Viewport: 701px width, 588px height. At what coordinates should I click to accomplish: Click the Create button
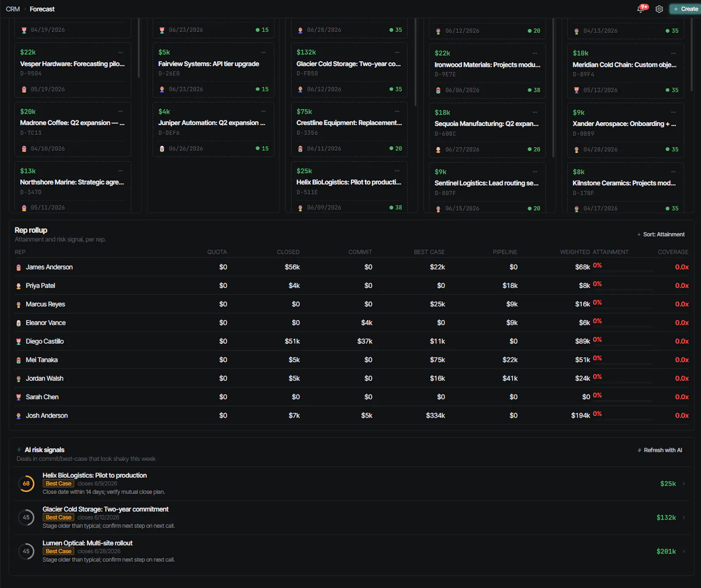[x=686, y=9]
